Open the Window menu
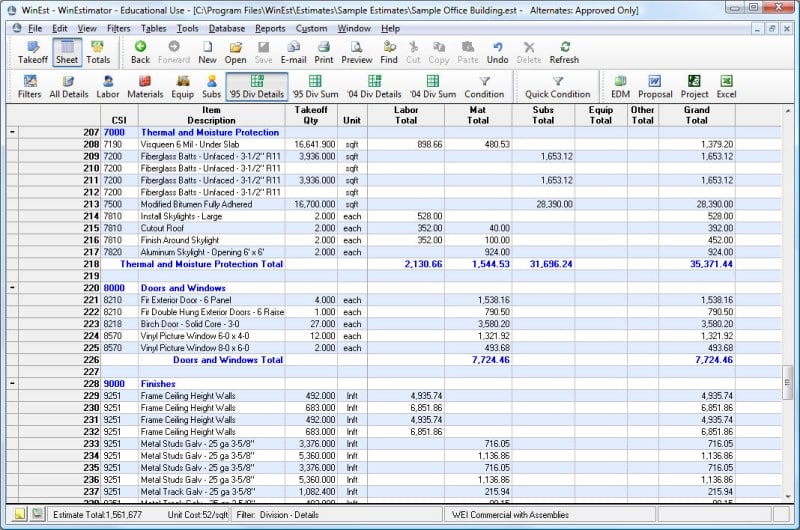The height and width of the screenshot is (530, 800). pyautogui.click(x=354, y=29)
